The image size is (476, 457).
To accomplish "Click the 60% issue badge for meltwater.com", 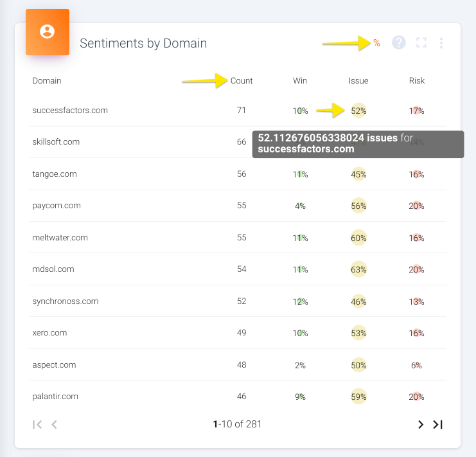I will (x=358, y=238).
